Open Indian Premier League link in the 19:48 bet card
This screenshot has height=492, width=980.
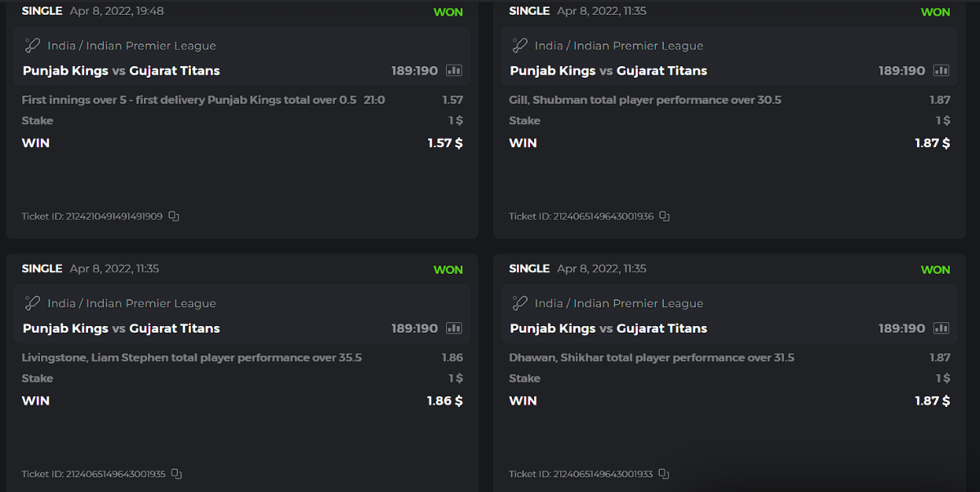pos(151,46)
